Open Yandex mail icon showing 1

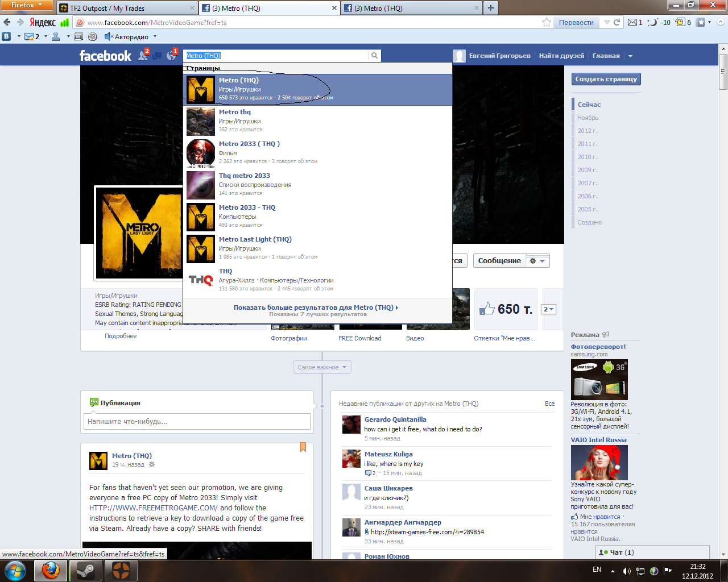tap(635, 22)
